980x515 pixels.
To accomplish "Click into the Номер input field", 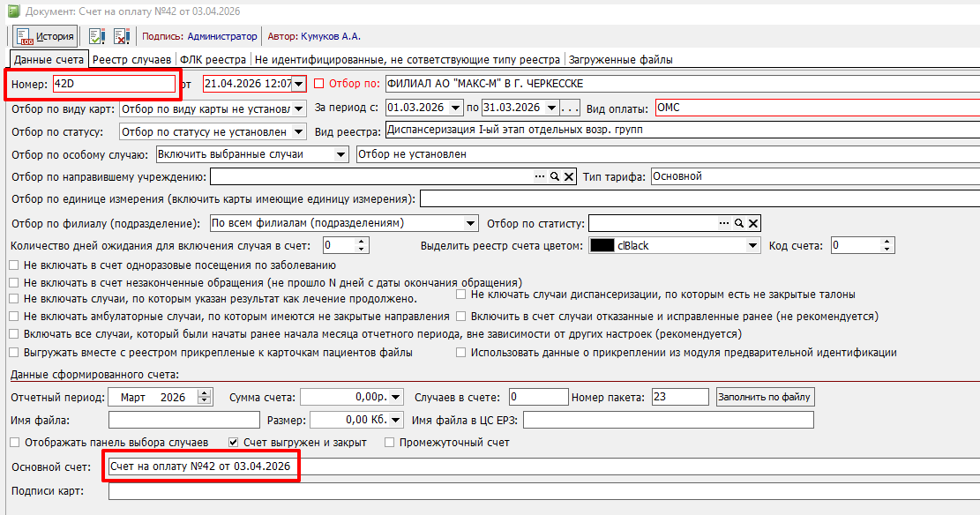I will click(113, 84).
